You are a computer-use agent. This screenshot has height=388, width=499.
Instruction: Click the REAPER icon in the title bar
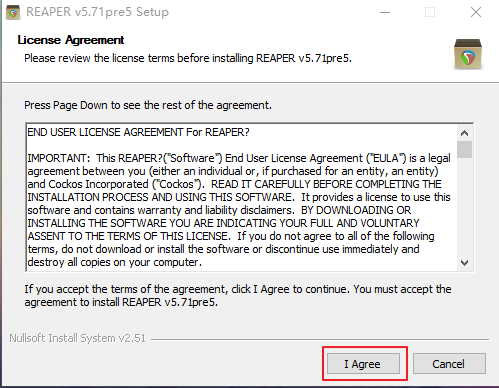click(x=13, y=12)
